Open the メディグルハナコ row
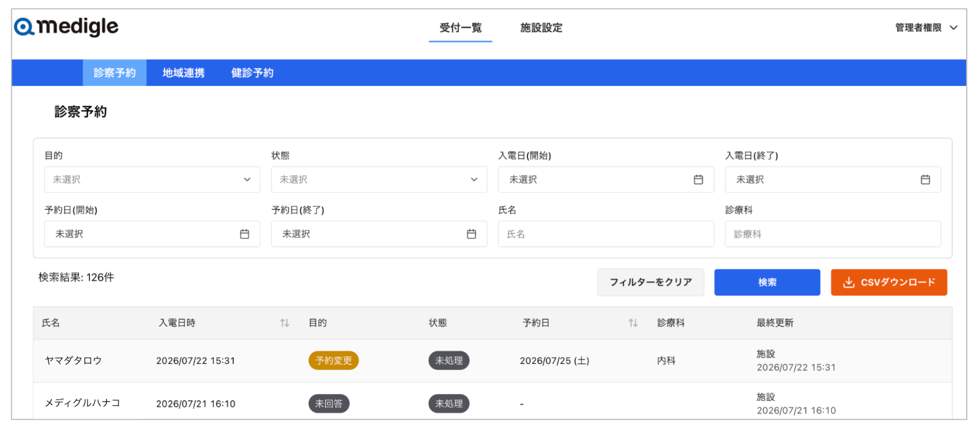Viewport: 980px width, 442px height. (x=493, y=402)
